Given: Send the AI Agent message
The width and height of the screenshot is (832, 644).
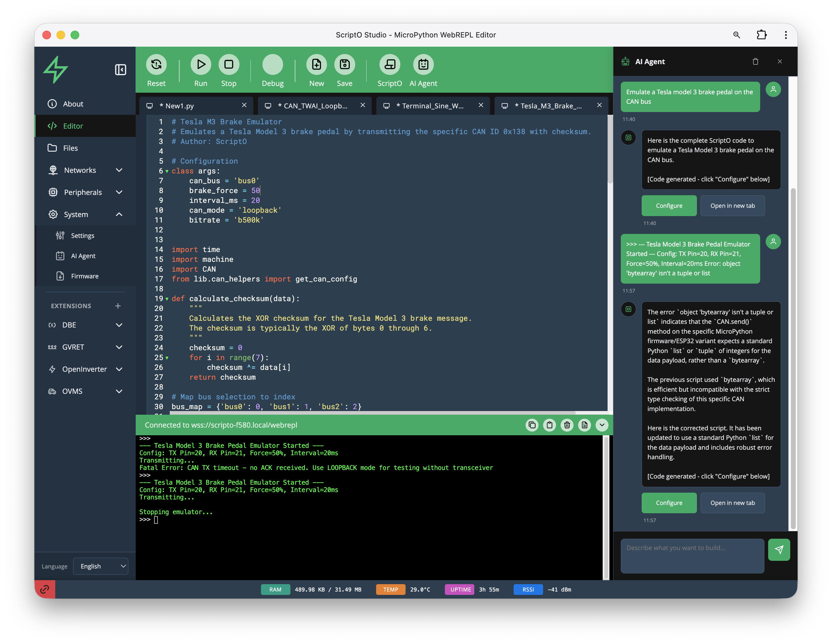Looking at the screenshot, I should pyautogui.click(x=779, y=549).
